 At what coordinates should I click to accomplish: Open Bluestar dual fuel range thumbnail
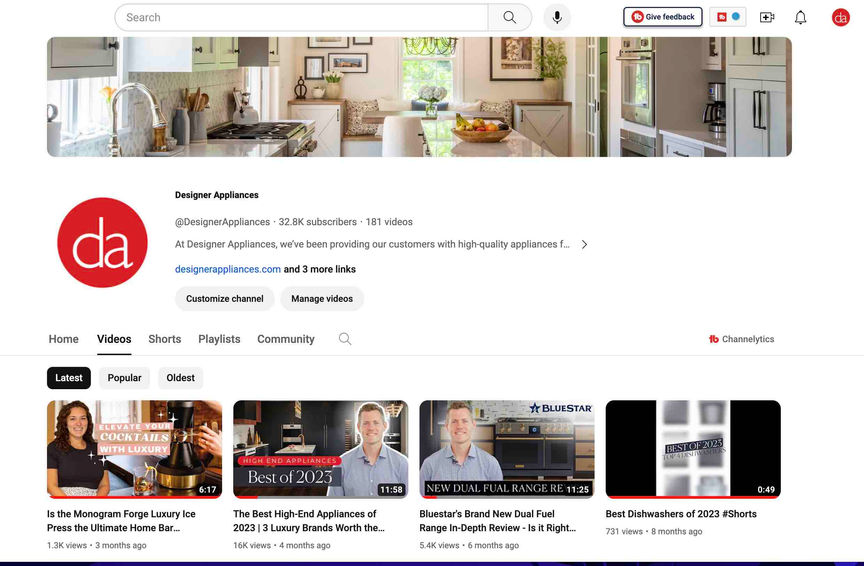tap(507, 449)
